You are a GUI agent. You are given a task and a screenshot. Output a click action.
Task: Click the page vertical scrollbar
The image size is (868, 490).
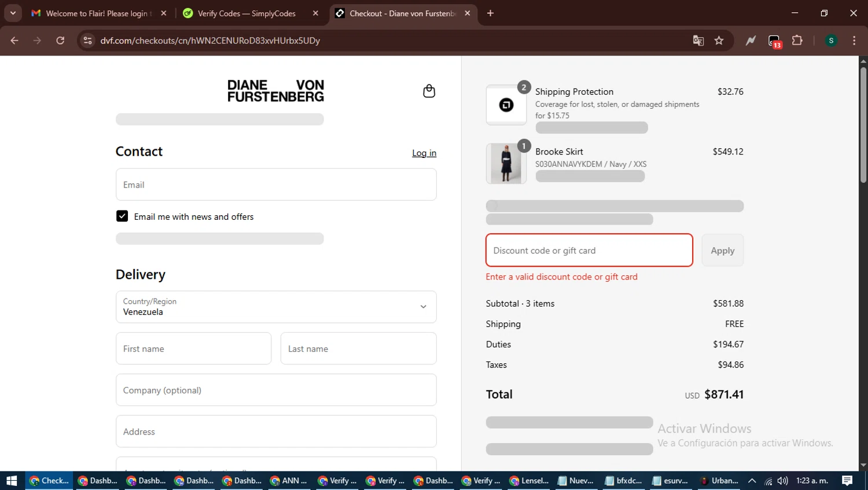point(863,125)
